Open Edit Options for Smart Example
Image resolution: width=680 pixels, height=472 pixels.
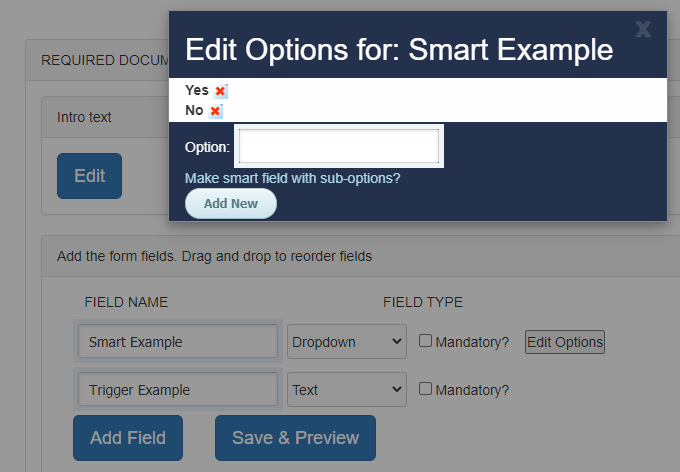click(565, 342)
